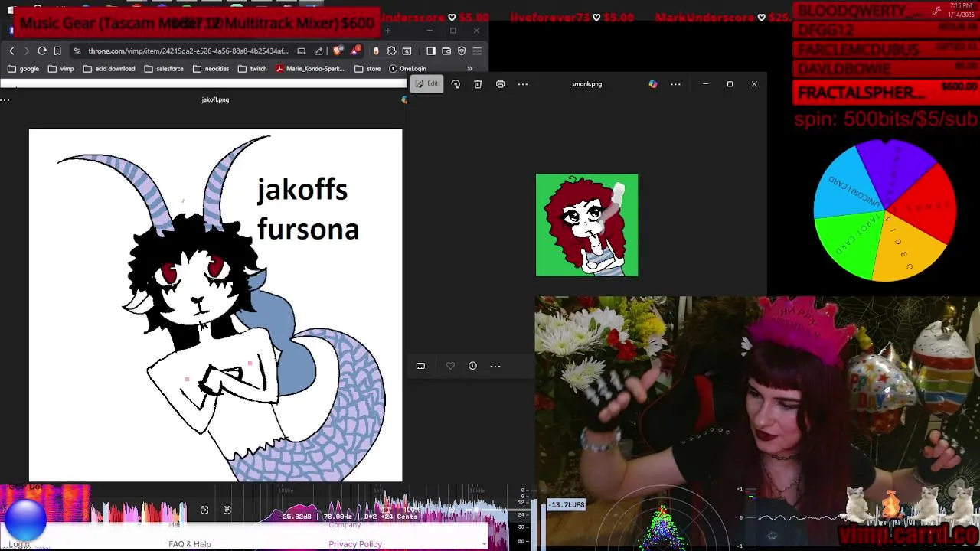Click the smonk.png window title
980x551 pixels.
pos(586,84)
